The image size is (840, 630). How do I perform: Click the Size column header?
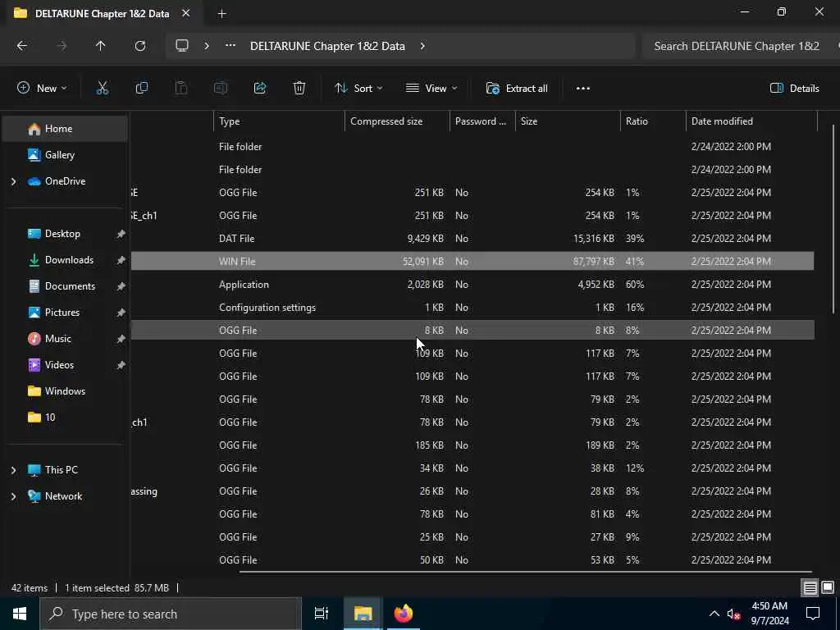click(568, 121)
